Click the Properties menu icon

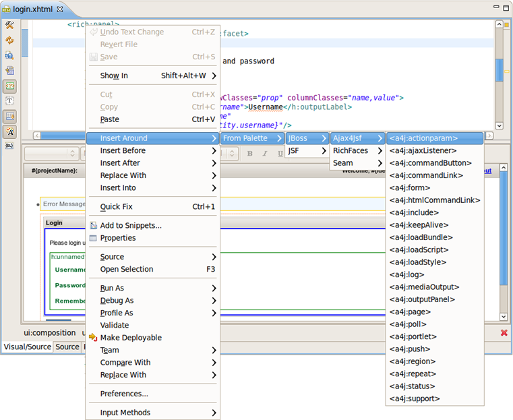[x=94, y=238]
